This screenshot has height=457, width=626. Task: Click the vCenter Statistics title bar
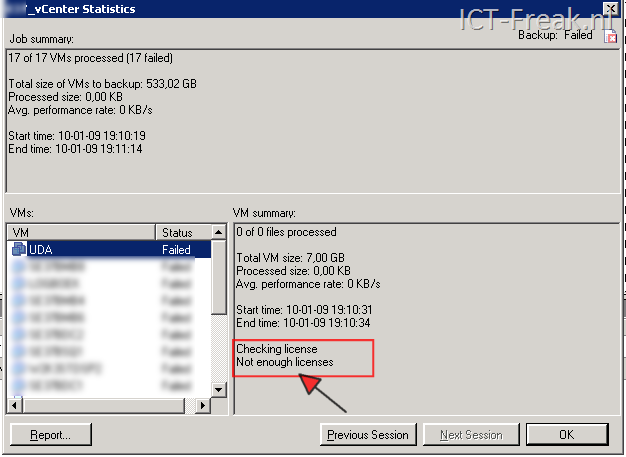pos(200,9)
